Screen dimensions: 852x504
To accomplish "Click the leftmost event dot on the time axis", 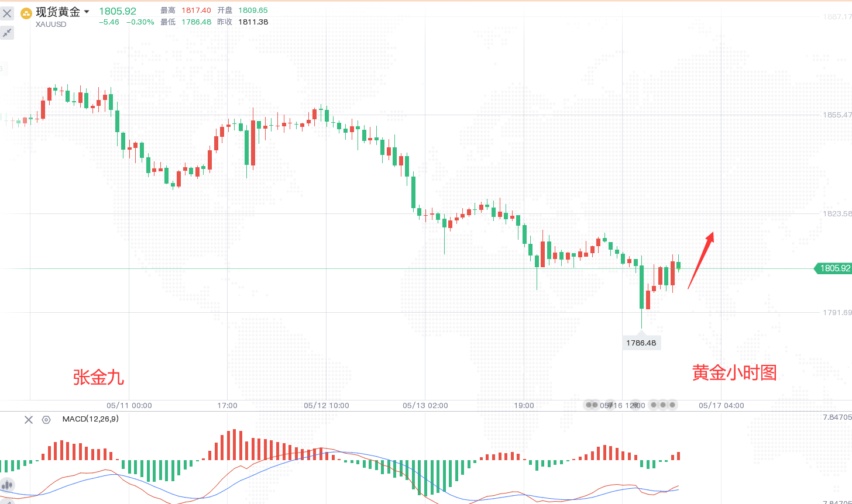I will point(589,405).
